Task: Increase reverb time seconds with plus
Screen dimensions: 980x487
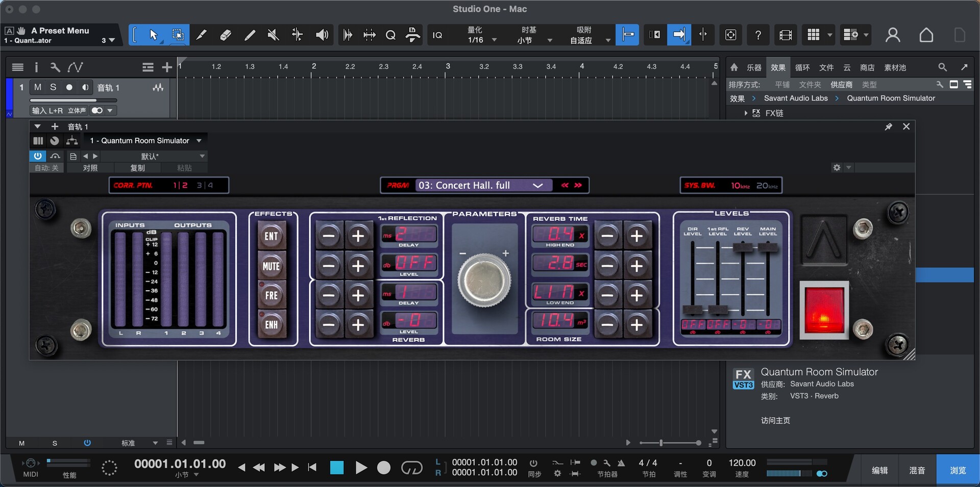Action: click(x=636, y=266)
